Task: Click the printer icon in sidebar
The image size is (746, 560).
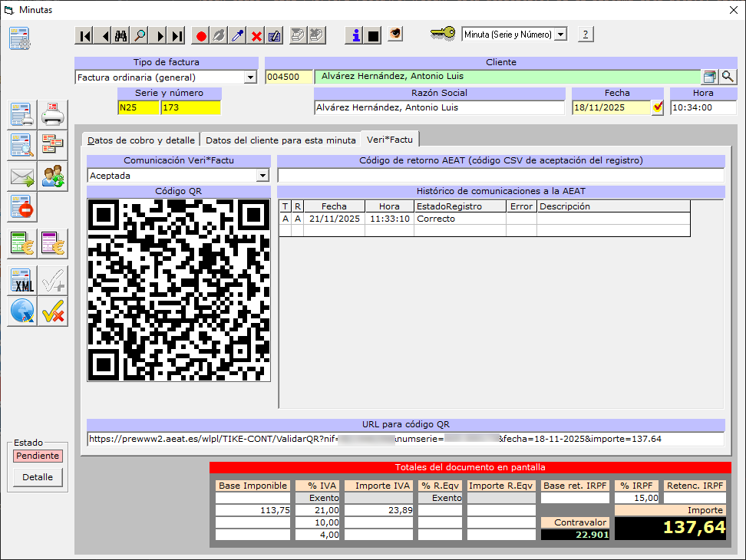Action: (x=53, y=115)
